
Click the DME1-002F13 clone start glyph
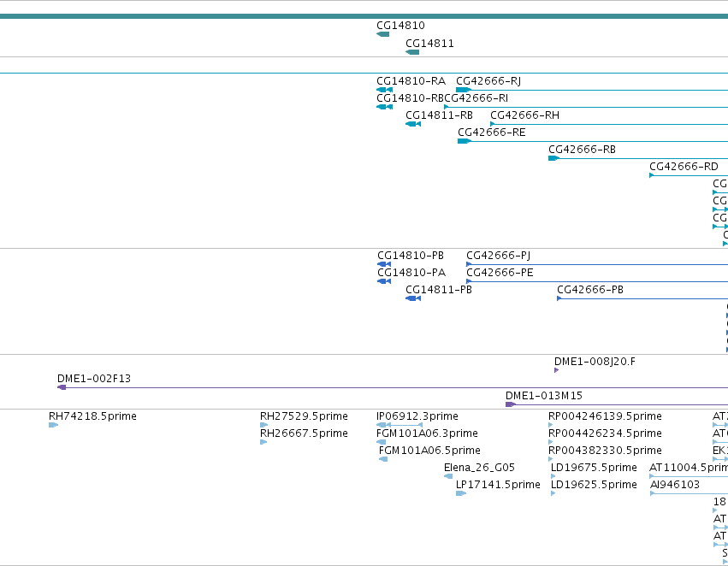click(x=62, y=387)
